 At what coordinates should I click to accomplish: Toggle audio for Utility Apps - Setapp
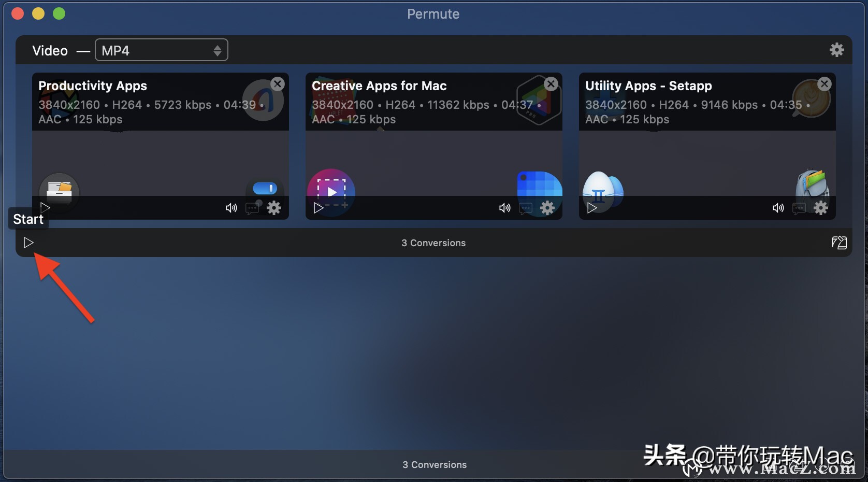(x=778, y=208)
